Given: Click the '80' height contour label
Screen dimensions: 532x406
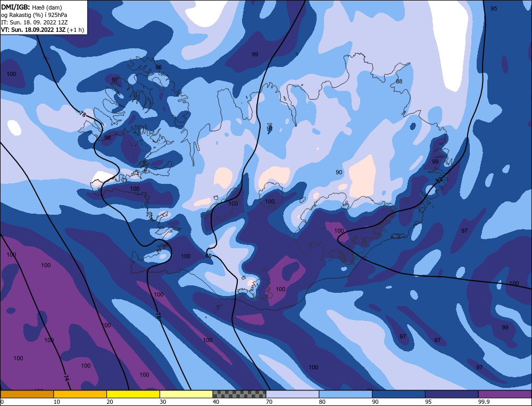Looking at the screenshot, I should tap(209, 256).
